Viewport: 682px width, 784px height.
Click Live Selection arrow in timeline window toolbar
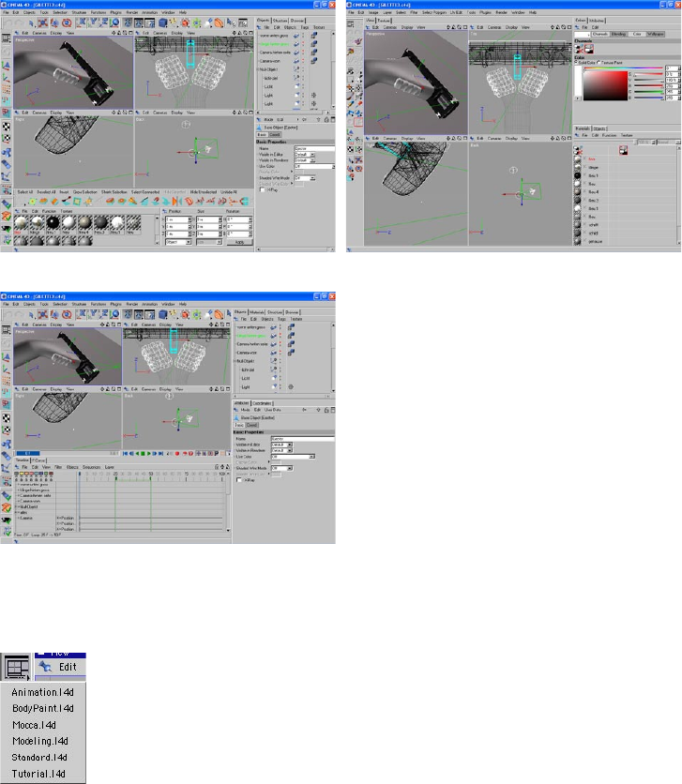click(x=31, y=314)
